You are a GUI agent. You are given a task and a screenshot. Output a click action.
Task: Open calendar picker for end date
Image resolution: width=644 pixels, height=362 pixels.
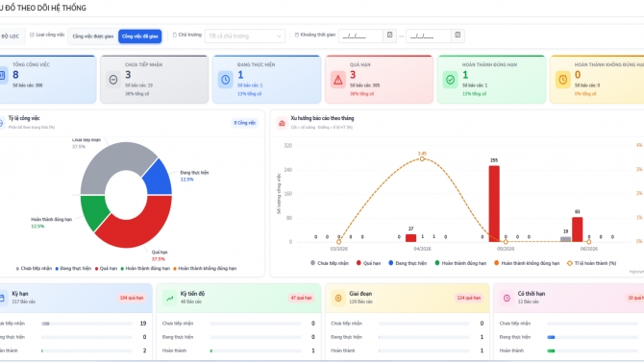click(458, 36)
